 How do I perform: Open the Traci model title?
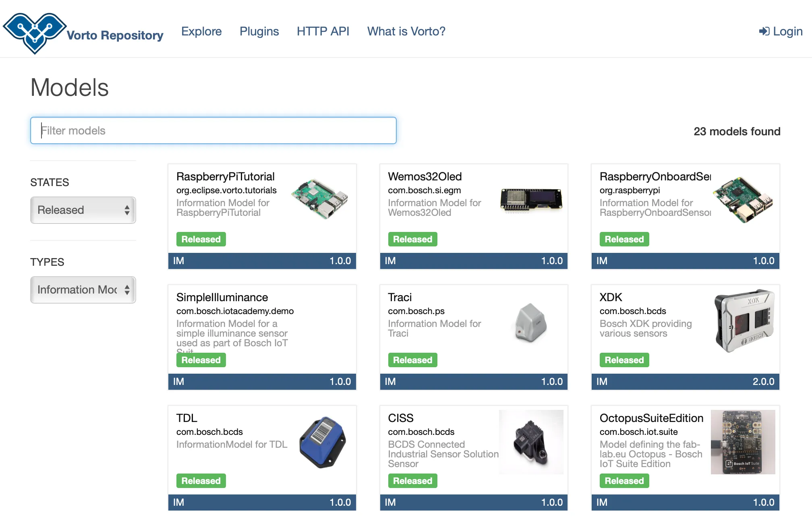[x=400, y=298]
